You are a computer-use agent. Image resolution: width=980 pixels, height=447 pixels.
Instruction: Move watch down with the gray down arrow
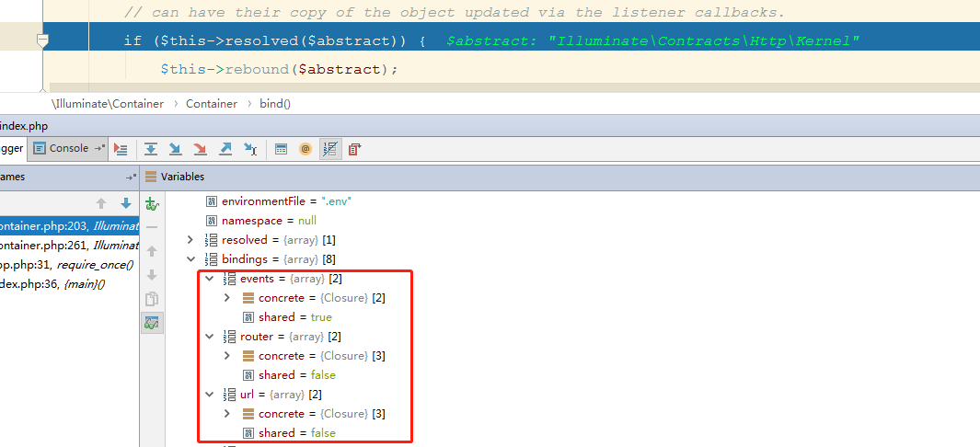[151, 275]
